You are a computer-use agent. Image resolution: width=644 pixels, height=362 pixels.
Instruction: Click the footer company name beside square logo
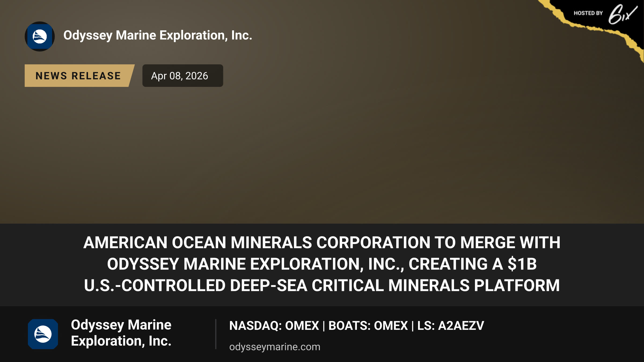click(121, 333)
